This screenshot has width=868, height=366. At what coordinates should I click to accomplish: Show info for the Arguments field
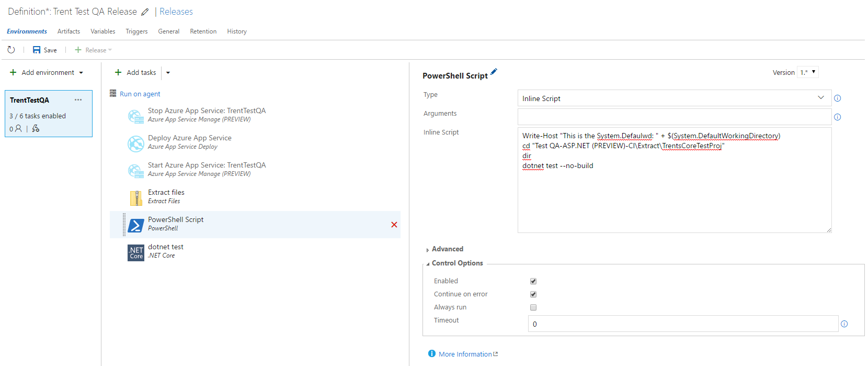837,117
